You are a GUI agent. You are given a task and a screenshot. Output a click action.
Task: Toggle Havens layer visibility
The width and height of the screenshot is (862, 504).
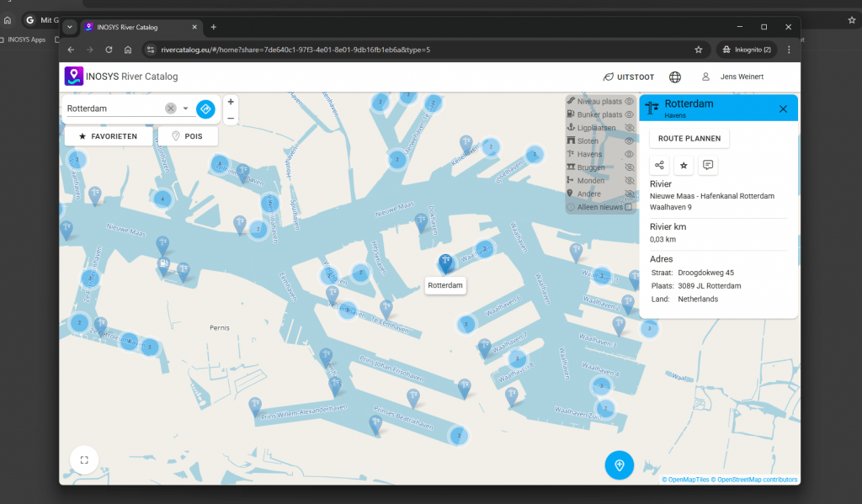pyautogui.click(x=629, y=154)
